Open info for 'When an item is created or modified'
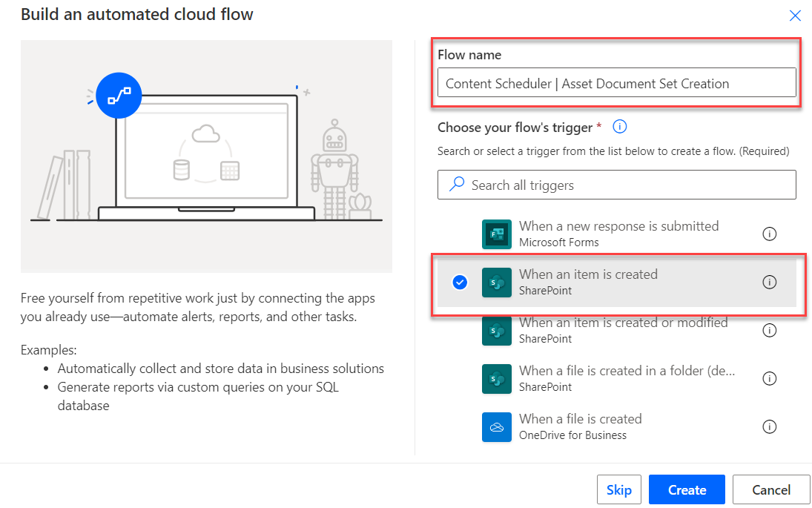812x508 pixels. coord(769,330)
